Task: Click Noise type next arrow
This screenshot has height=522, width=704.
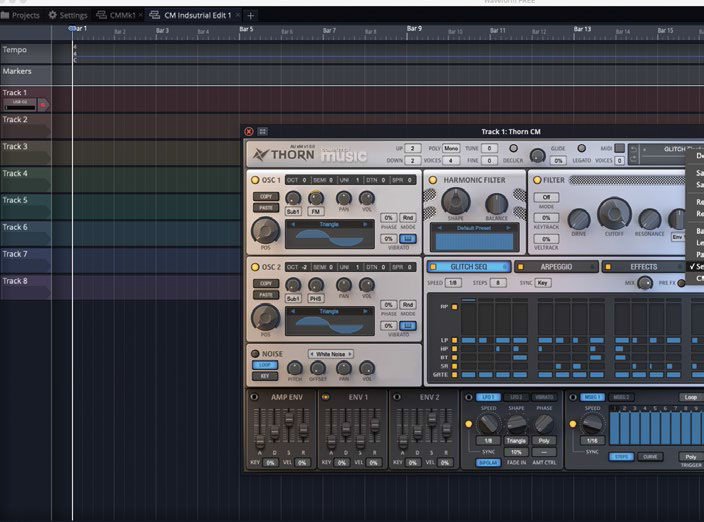Action: pyautogui.click(x=350, y=354)
